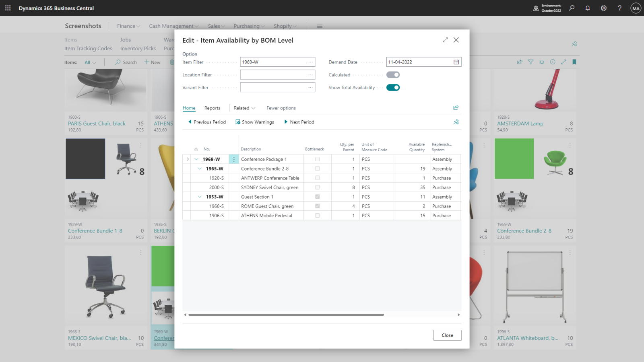
Task: Click the share icon in dialog toolbar
Action: pyautogui.click(x=456, y=108)
